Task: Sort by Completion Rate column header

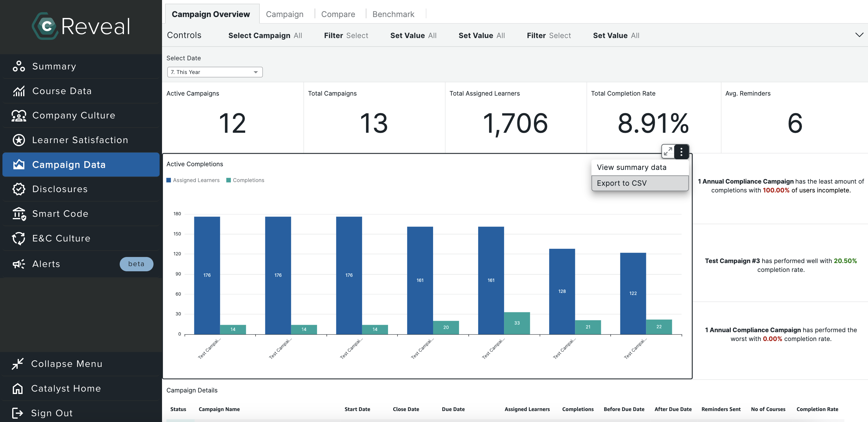Action: pos(817,409)
